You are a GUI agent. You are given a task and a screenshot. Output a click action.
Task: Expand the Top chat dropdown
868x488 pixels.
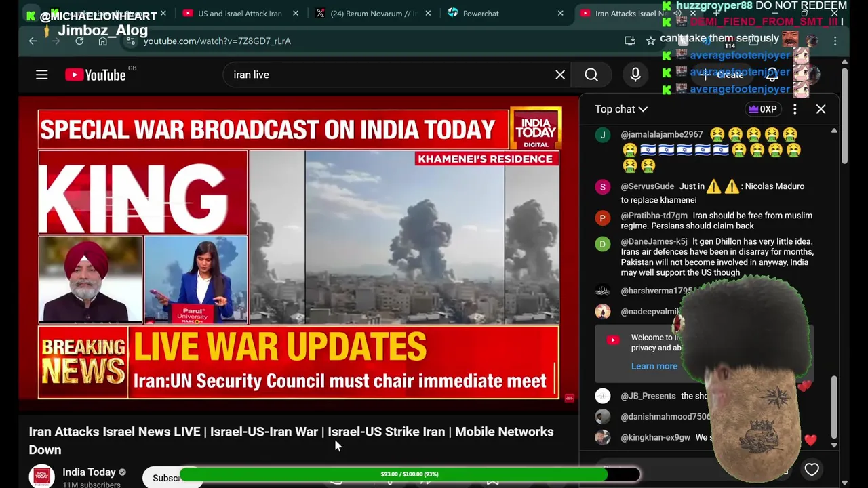click(621, 109)
